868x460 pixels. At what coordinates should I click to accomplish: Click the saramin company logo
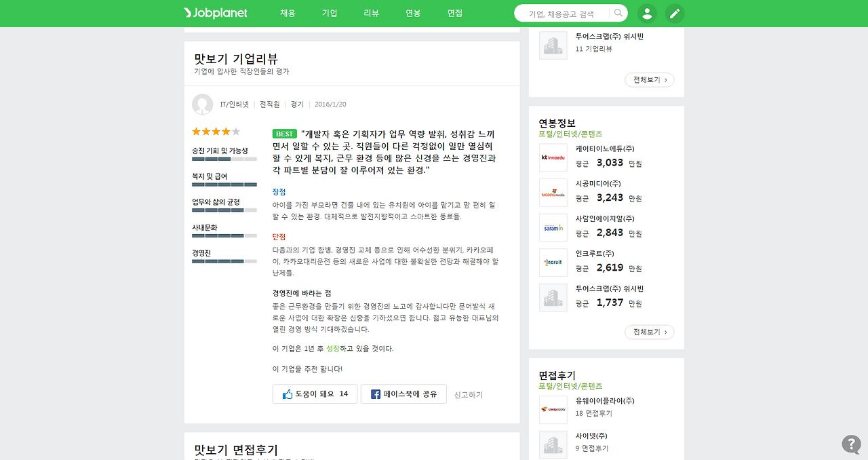point(553,227)
